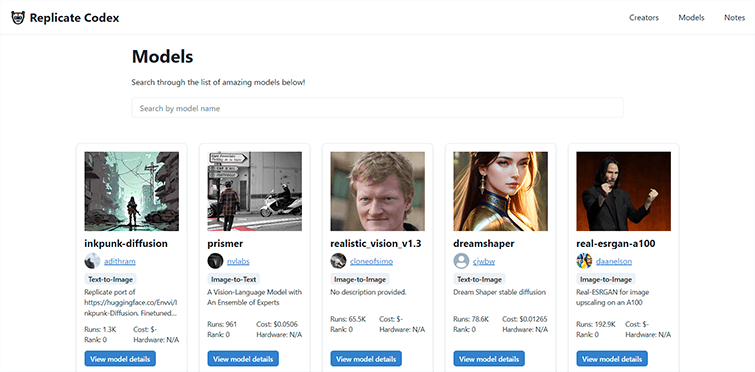Click cjwbw's default user avatar icon
Viewport: 755px width, 372px height.
pyautogui.click(x=461, y=261)
